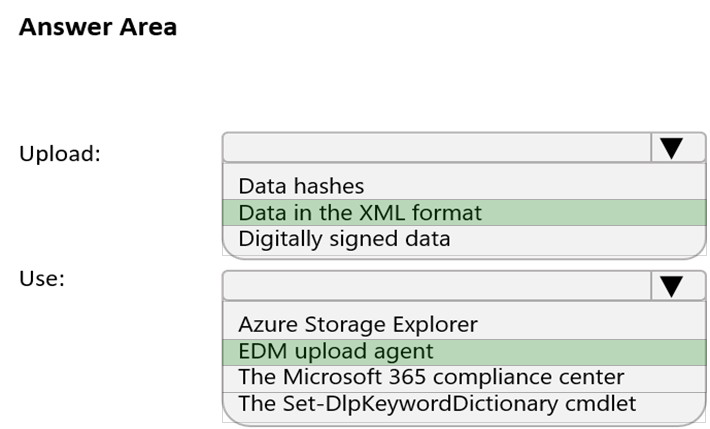Click the Use: label text

pyautogui.click(x=42, y=278)
